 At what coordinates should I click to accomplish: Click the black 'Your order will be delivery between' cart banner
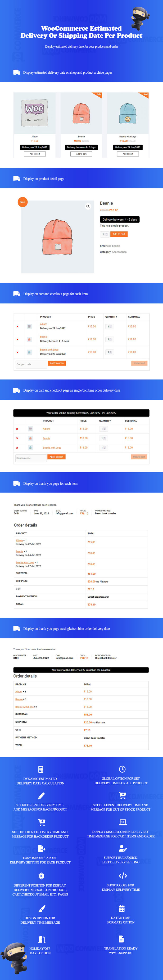81,413
